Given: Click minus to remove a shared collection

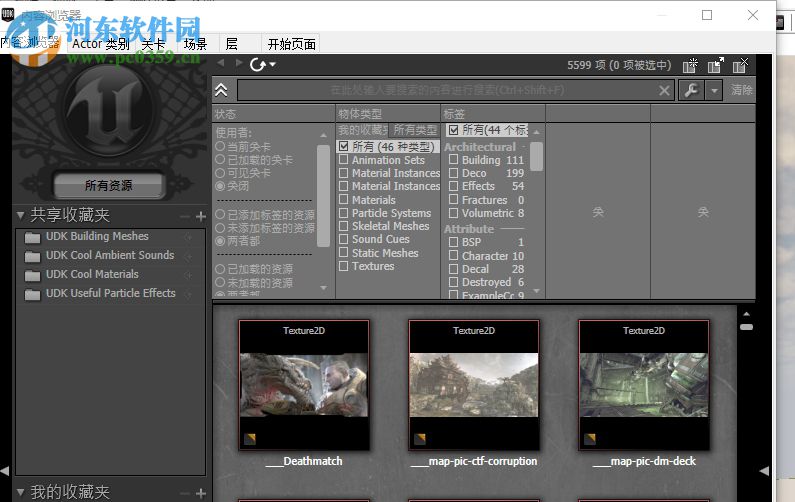Looking at the screenshot, I should coord(185,217).
